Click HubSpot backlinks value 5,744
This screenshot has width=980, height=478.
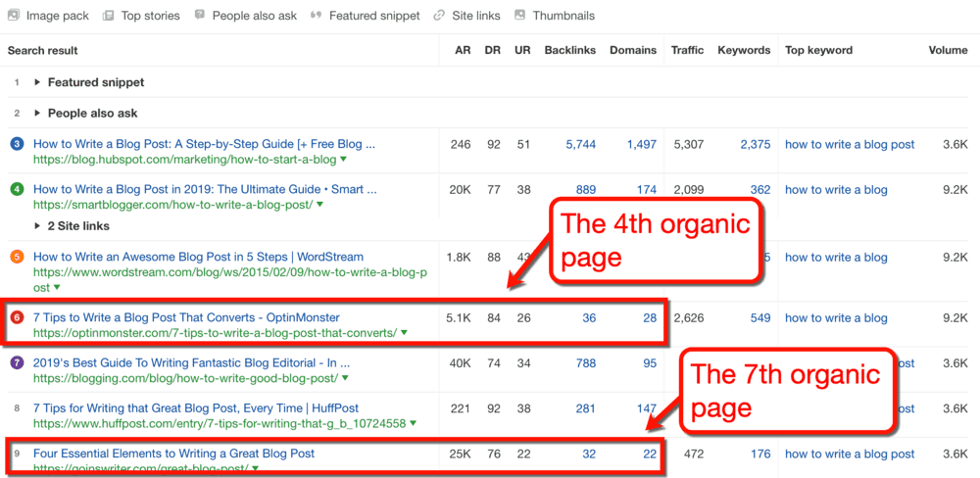coord(580,144)
